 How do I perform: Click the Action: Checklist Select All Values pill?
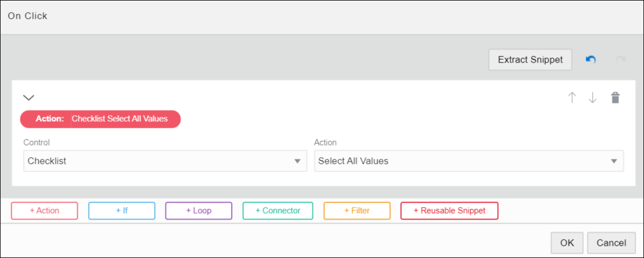tap(101, 119)
